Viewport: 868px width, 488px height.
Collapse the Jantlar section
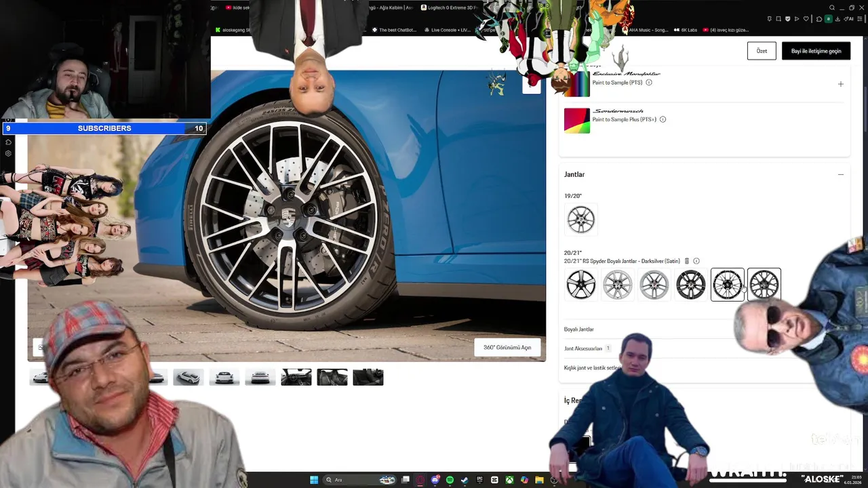pos(840,174)
